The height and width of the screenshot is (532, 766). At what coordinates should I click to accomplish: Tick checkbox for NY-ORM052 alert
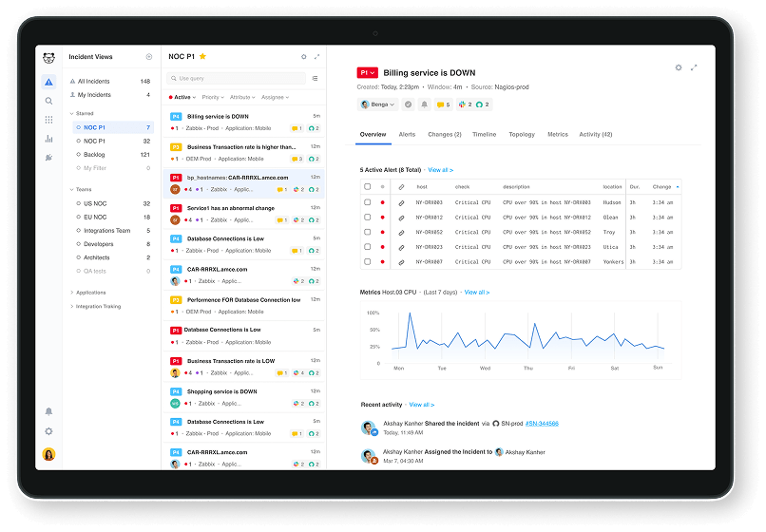point(368,232)
